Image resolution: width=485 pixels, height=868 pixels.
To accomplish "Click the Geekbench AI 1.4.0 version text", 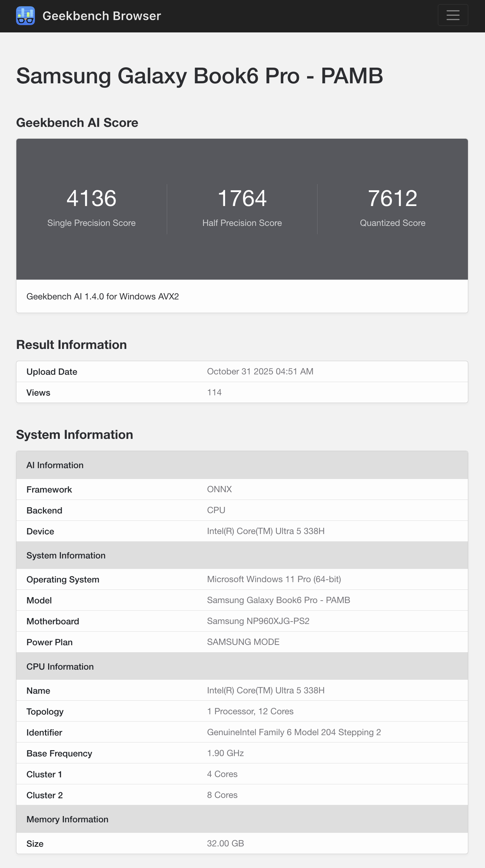I will (x=103, y=296).
